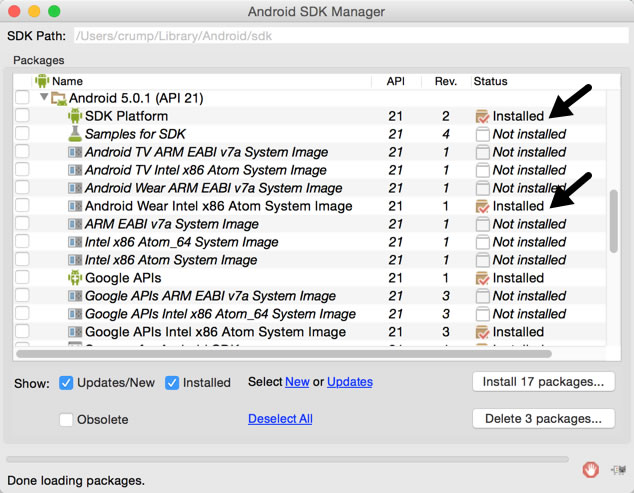Click not installed status icon for Intel x86 Atom_64 System Image
This screenshot has width=634, height=493.
482,242
